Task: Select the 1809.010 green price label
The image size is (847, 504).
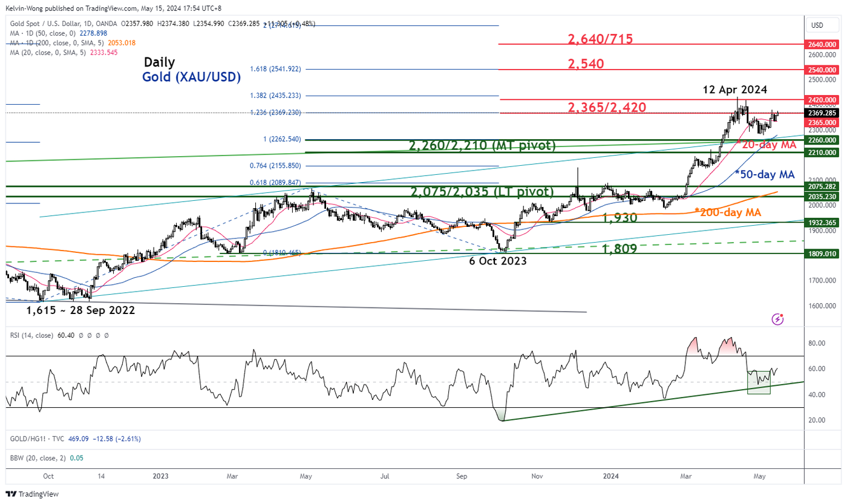Action: 822,254
